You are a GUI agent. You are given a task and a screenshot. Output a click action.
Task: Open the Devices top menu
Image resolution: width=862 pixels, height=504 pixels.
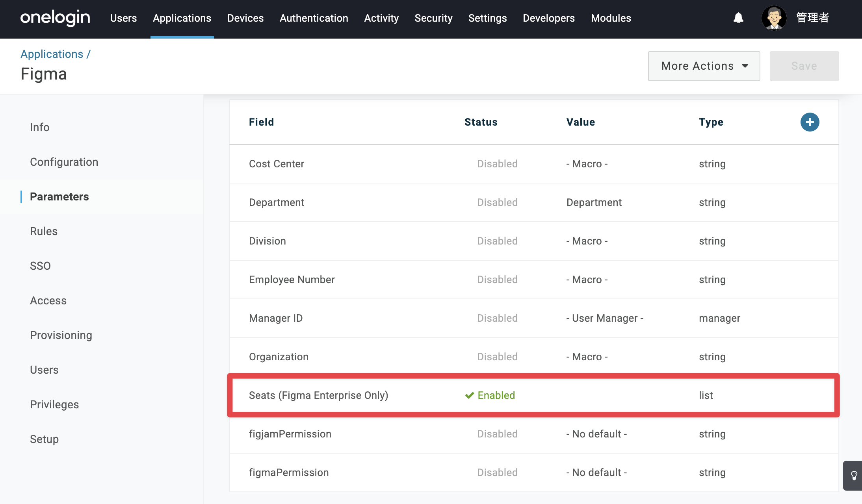click(x=245, y=18)
